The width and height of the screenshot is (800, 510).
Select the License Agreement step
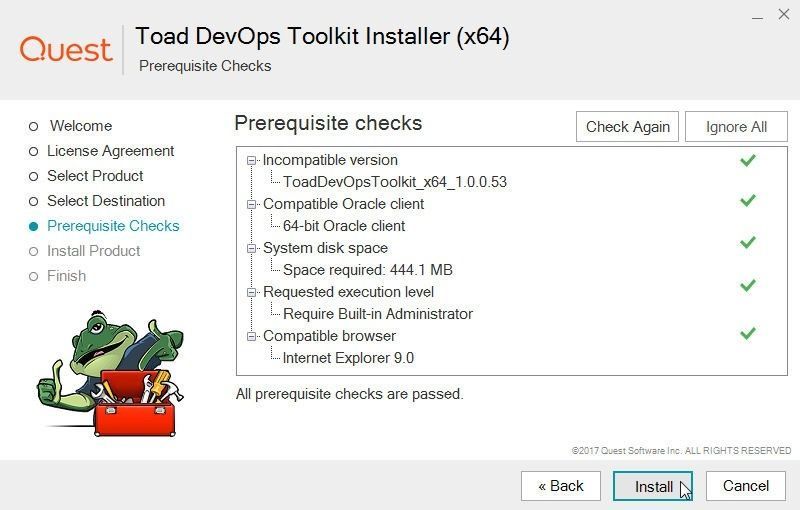tap(110, 151)
